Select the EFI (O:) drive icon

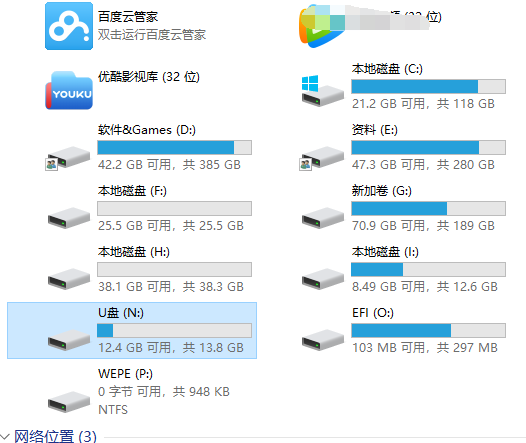[323, 340]
